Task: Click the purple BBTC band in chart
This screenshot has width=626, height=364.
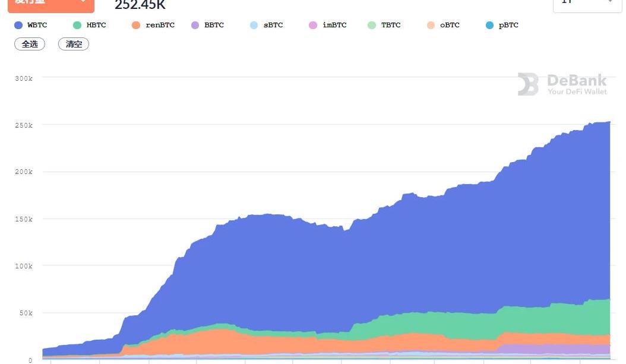Action: (x=558, y=349)
